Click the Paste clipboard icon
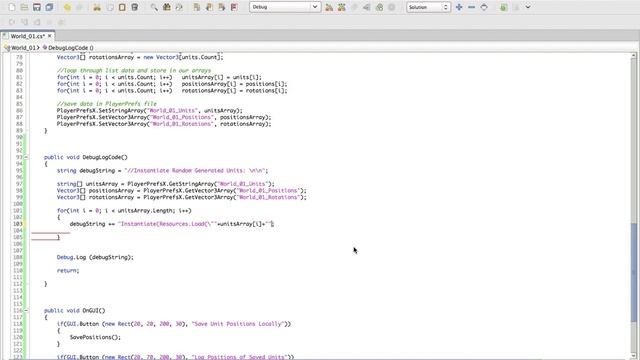This screenshot has height=360, width=640. click(x=122, y=7)
